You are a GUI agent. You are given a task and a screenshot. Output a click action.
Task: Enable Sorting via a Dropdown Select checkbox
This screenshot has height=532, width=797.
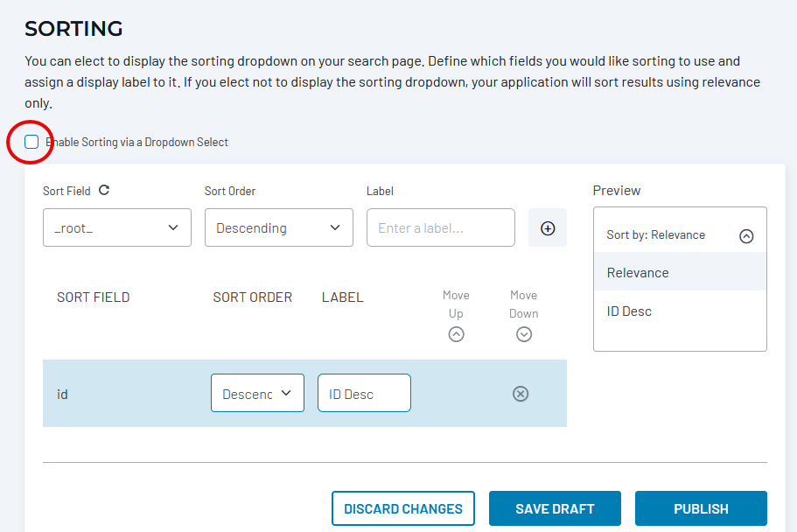31,142
